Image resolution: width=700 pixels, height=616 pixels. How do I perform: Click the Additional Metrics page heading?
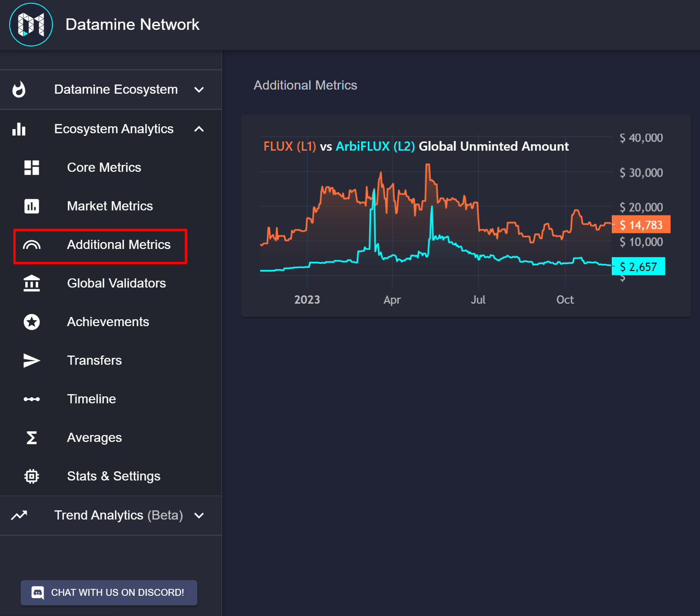(x=305, y=85)
